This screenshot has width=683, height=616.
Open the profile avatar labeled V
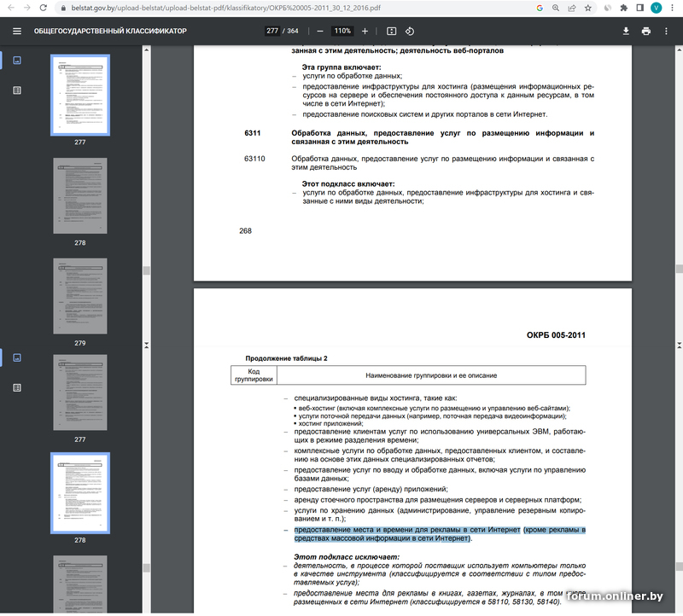pos(656,8)
